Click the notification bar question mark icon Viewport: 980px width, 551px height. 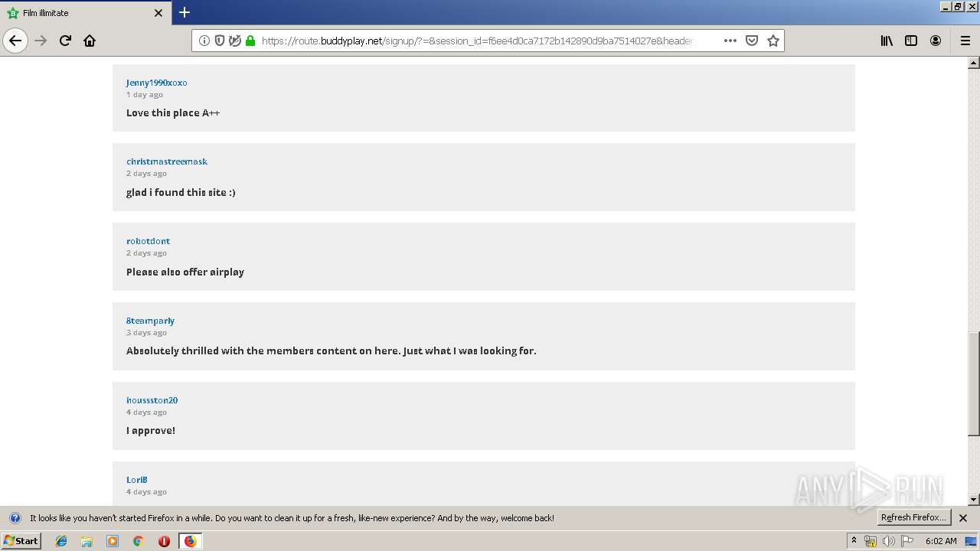pos(15,518)
